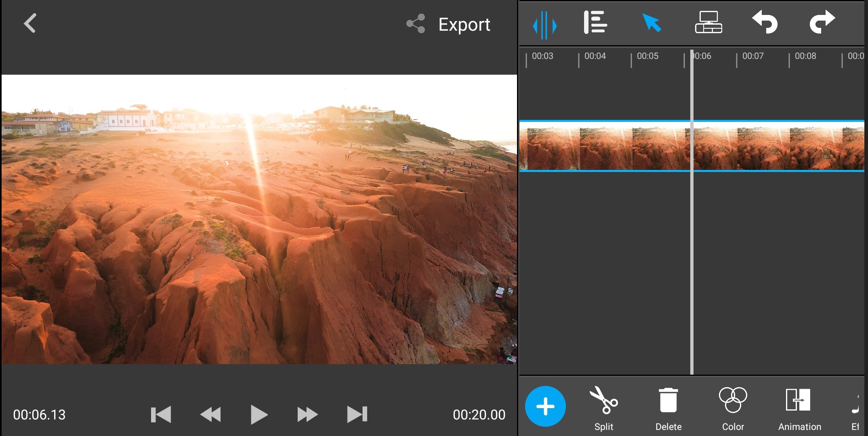The height and width of the screenshot is (436, 868).
Task: Delete the selected clip with the trash icon
Action: point(668,408)
